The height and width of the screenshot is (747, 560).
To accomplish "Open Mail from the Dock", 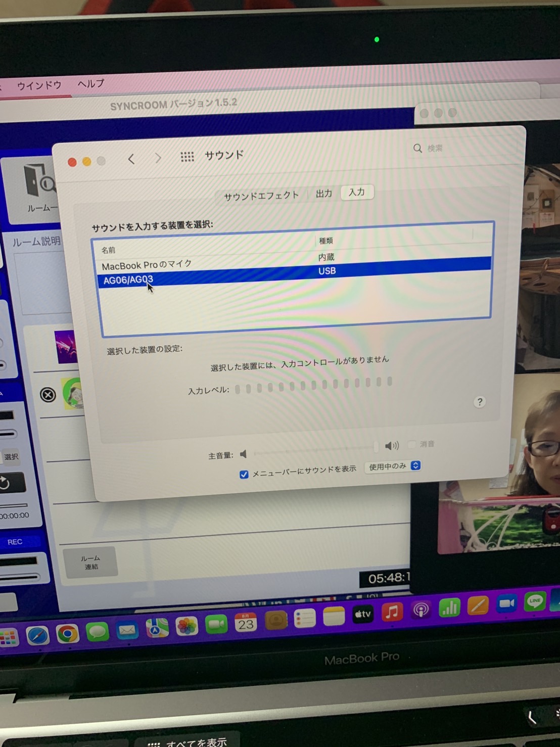I will coord(127,630).
